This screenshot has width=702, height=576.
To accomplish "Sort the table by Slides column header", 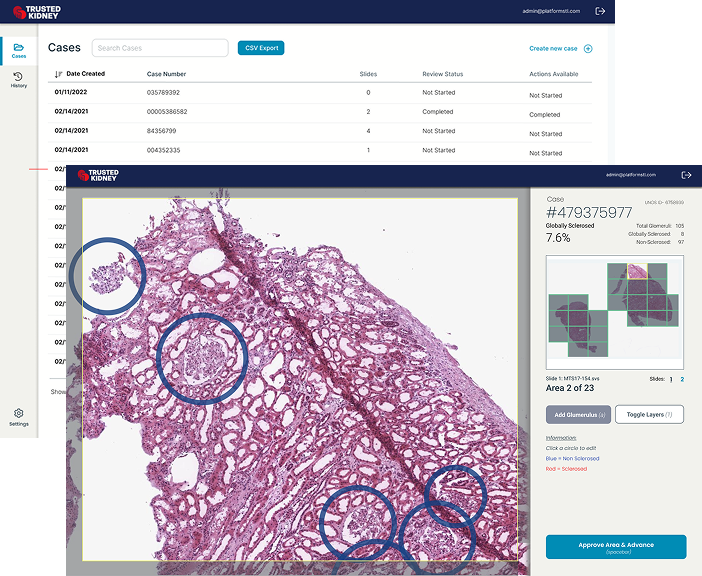I will tap(368, 74).
